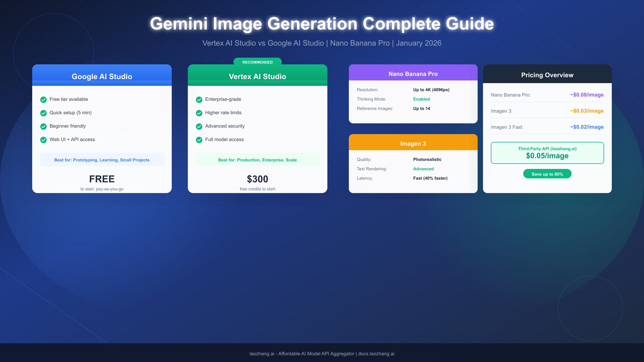Image resolution: width=644 pixels, height=362 pixels.
Task: Click the checkmark next to "Advanced security"
Action: pos(199,126)
